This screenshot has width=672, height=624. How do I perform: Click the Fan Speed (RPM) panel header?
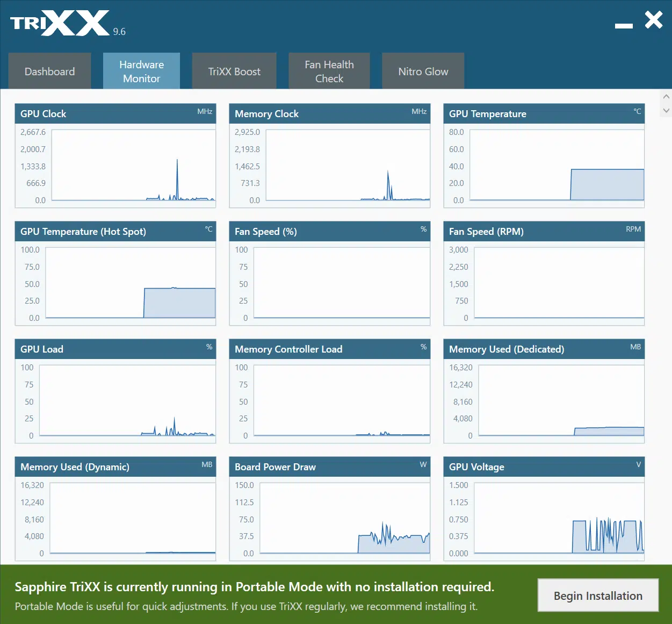coord(544,231)
